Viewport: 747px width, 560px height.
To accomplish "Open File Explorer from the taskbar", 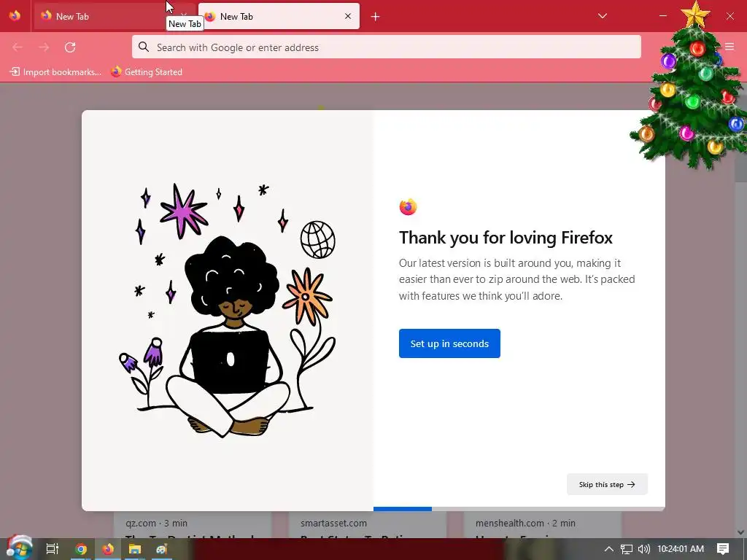I will [135, 549].
